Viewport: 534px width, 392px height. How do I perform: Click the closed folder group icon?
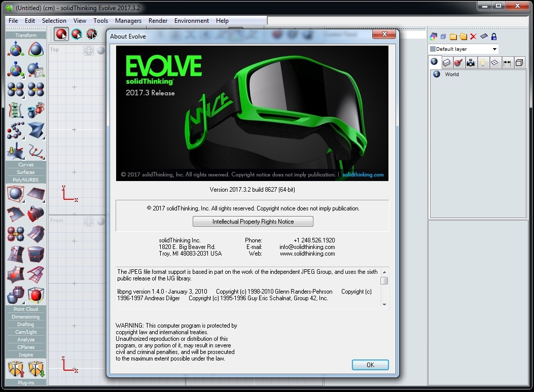(453, 37)
